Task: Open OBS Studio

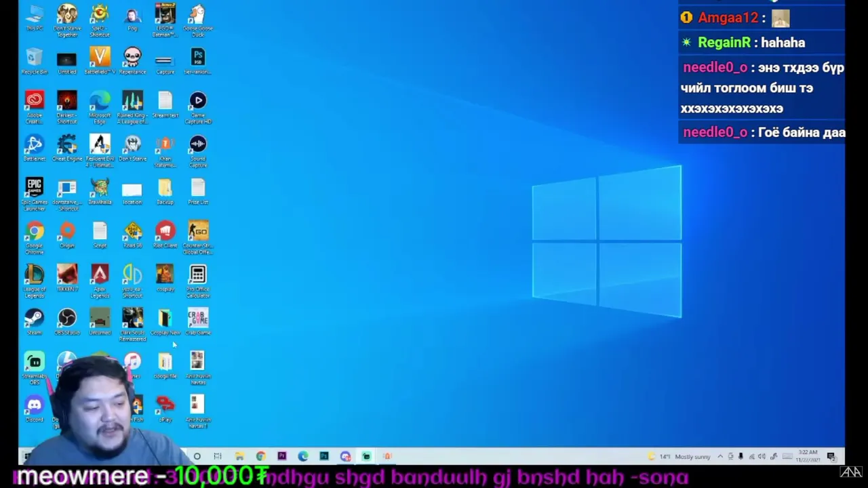Action: click(67, 321)
